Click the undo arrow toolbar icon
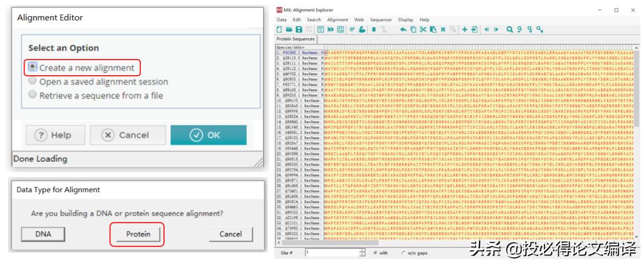Screen dimensions: 644x265 [403, 29]
